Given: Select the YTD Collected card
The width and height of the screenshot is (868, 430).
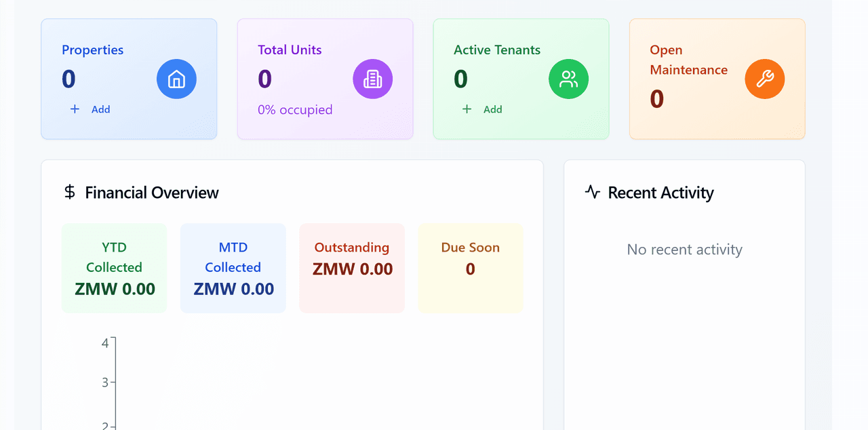Looking at the screenshot, I should click(x=114, y=267).
